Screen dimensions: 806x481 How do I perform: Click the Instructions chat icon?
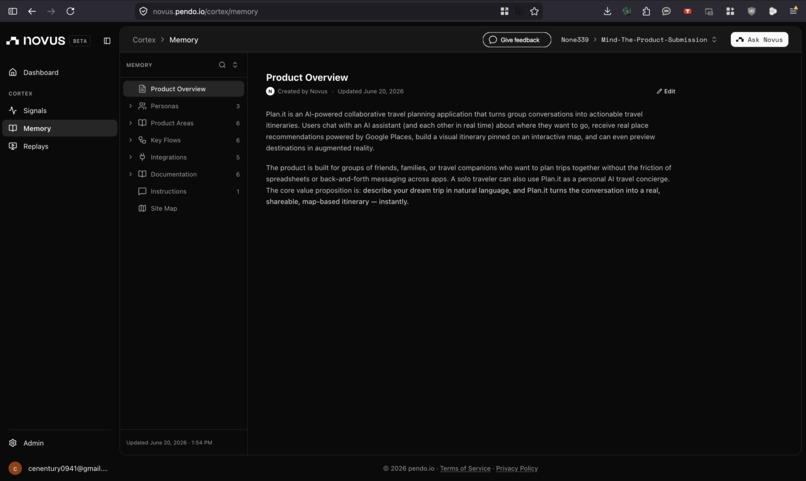(142, 191)
